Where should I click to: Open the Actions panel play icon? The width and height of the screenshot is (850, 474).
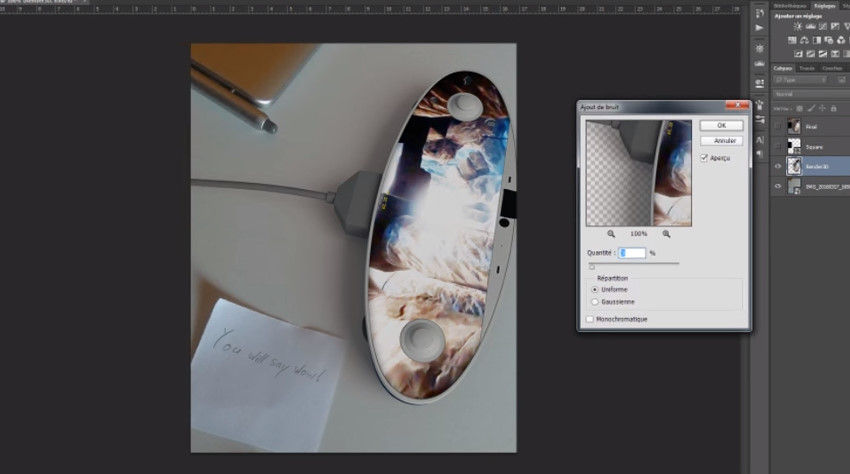coord(759,27)
